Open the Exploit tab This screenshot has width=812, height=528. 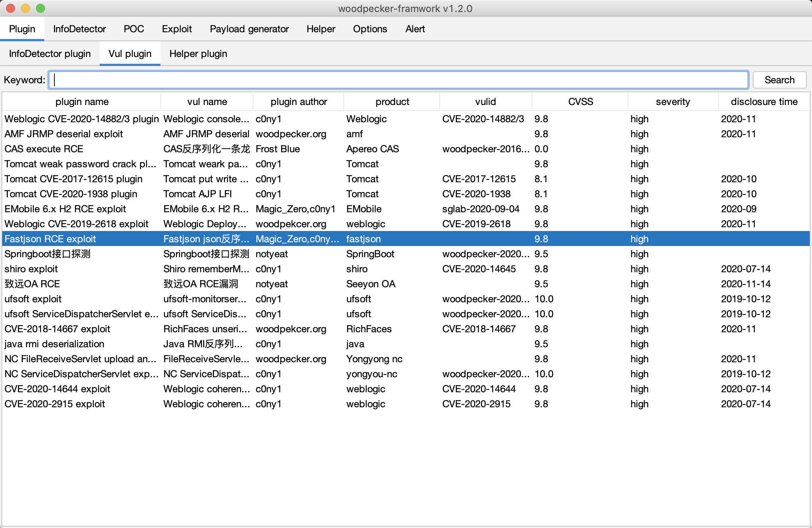(x=177, y=29)
